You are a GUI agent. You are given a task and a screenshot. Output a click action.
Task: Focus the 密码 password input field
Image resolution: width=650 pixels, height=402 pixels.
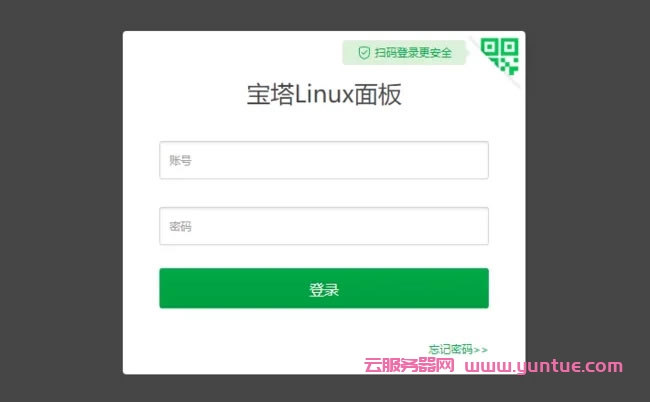324,226
